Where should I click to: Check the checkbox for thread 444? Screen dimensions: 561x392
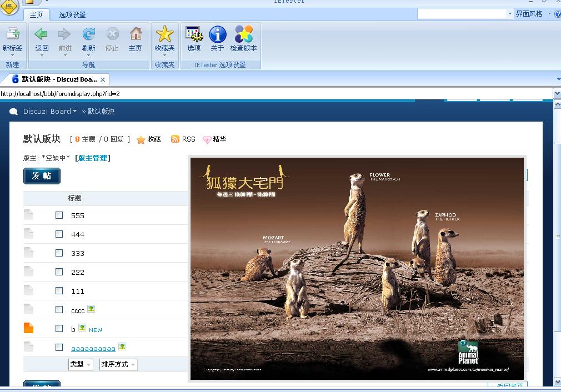coord(59,234)
